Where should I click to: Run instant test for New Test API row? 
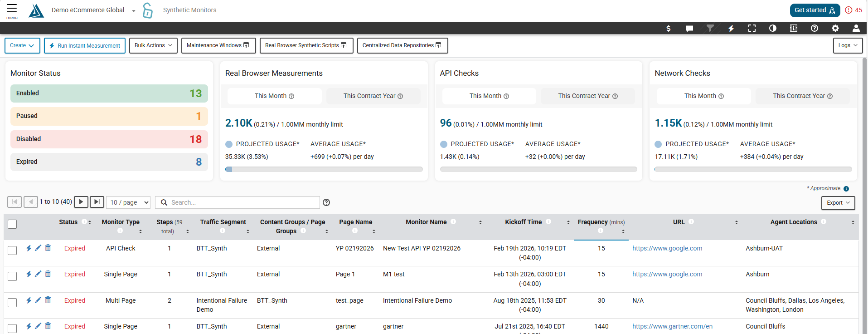point(29,248)
